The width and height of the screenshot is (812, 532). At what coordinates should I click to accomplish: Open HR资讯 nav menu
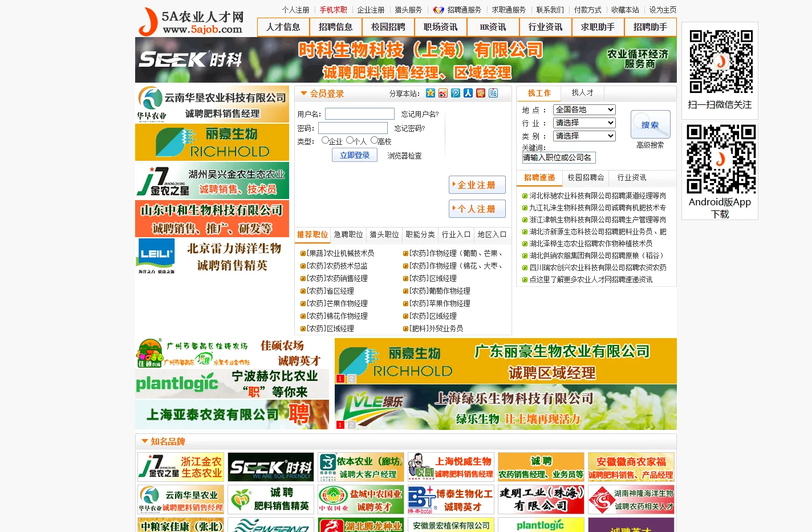(x=493, y=27)
